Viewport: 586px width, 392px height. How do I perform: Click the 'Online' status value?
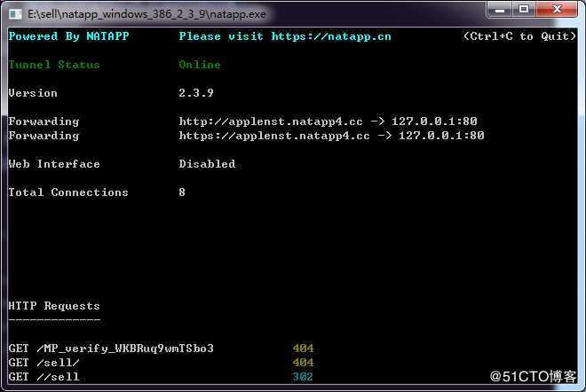click(200, 65)
